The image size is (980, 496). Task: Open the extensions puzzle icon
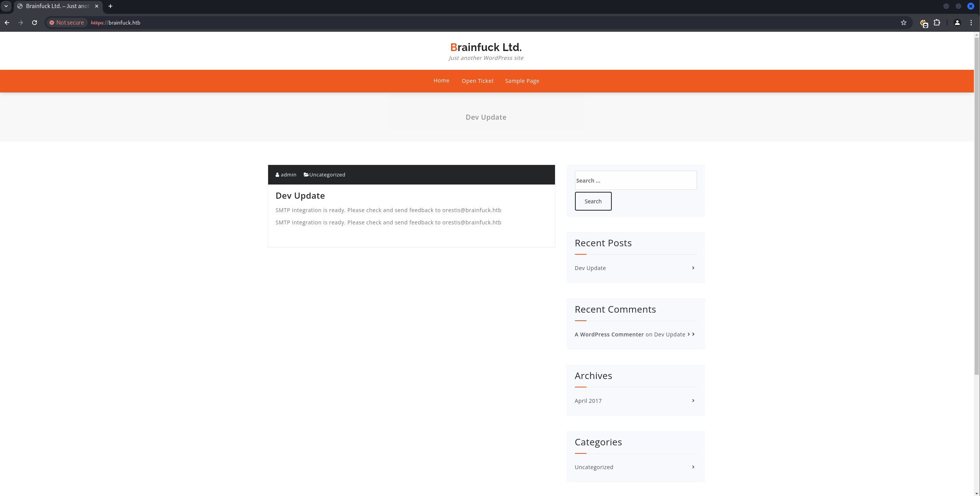[x=937, y=23]
